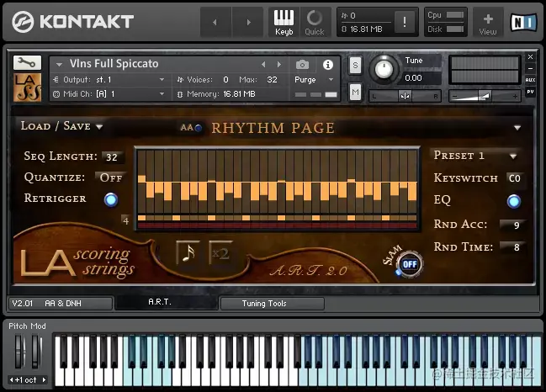Go to the previous instrument with the header left arrow

pyautogui.click(x=215, y=22)
